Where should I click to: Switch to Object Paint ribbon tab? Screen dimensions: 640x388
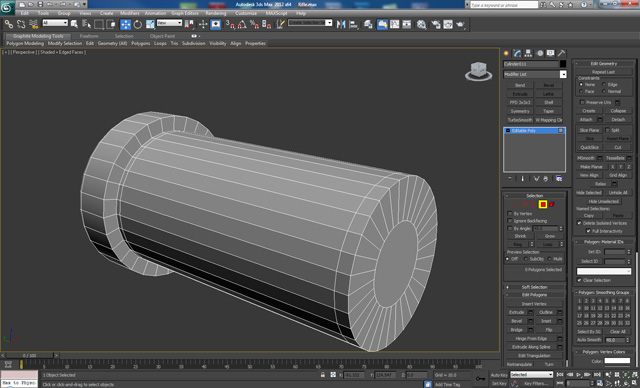162,36
